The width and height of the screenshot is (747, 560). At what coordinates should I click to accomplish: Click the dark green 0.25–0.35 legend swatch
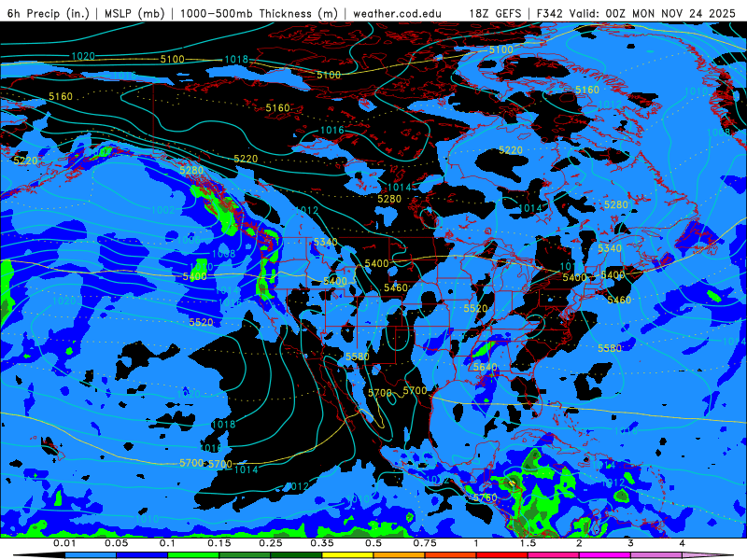tap(296, 555)
